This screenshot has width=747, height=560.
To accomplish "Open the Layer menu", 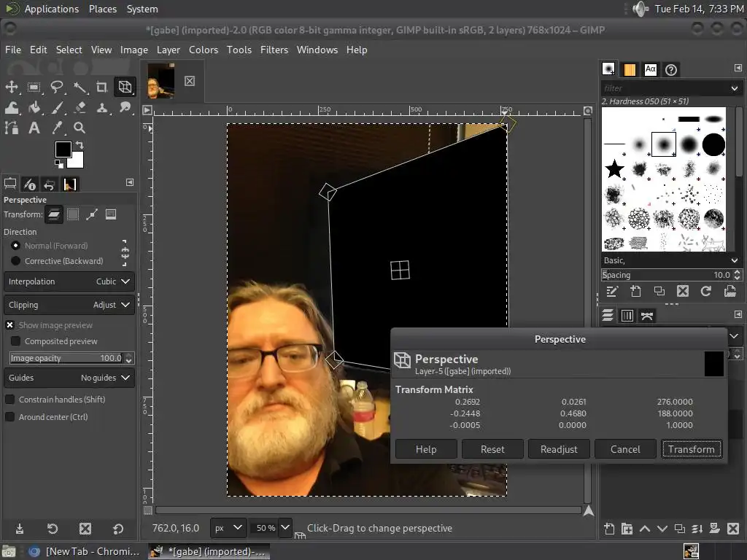I will coord(169,50).
